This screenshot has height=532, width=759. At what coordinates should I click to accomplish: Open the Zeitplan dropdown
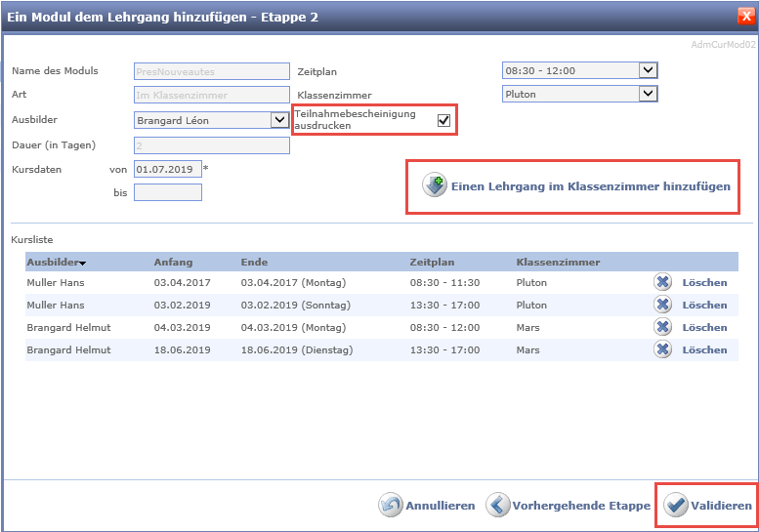click(648, 70)
